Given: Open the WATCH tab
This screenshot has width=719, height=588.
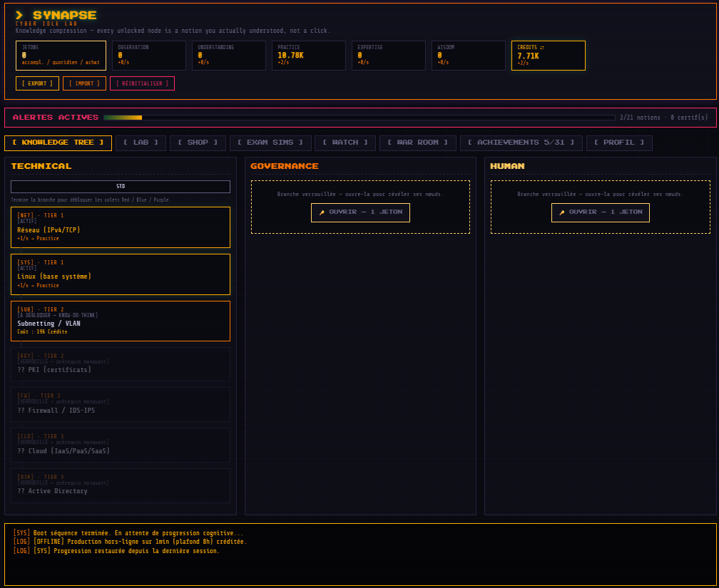Looking at the screenshot, I should 345,143.
